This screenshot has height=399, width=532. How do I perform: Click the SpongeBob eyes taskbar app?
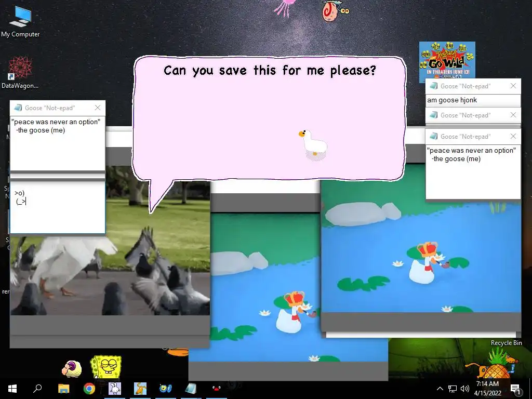pos(166,389)
